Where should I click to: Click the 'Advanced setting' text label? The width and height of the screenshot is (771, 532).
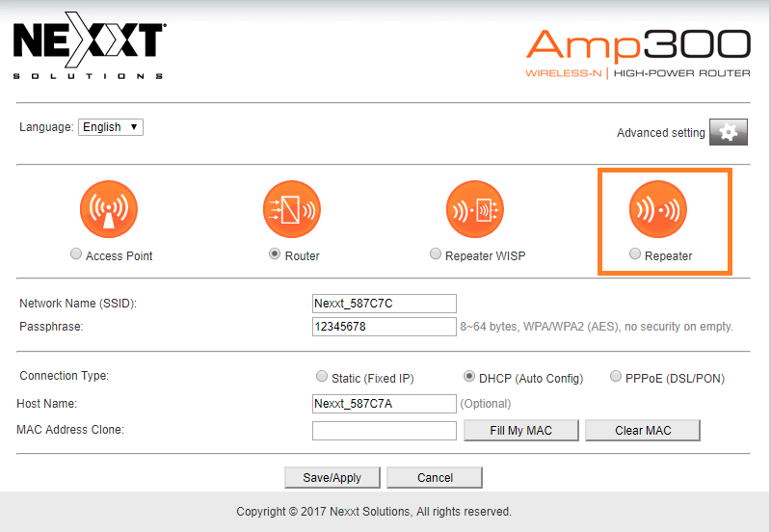tap(661, 133)
